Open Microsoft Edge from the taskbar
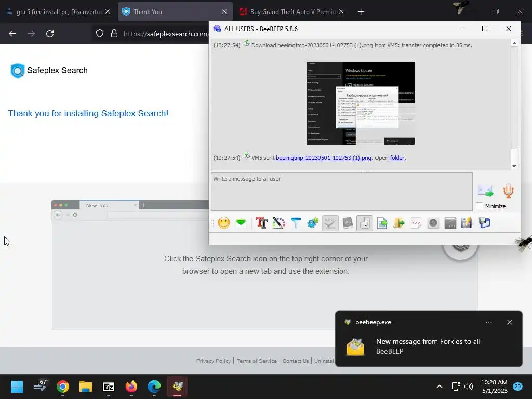532x399 pixels. coord(154,387)
